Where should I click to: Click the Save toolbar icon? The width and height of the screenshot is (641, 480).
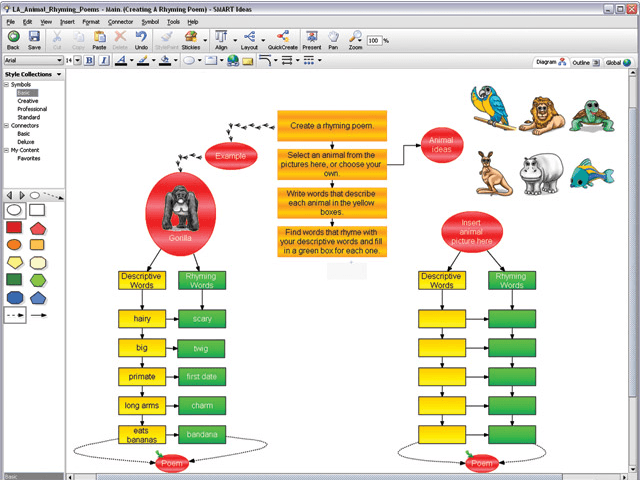34,39
